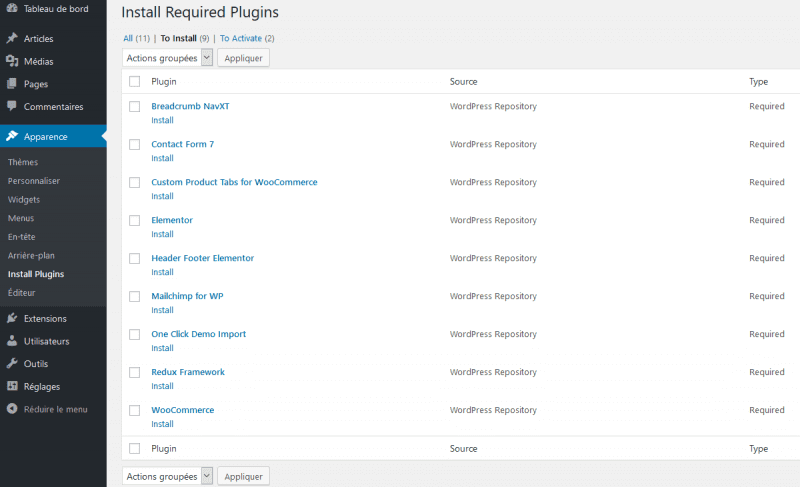Tick the Redux Framework checkbox
The height and width of the screenshot is (487, 800).
click(135, 372)
